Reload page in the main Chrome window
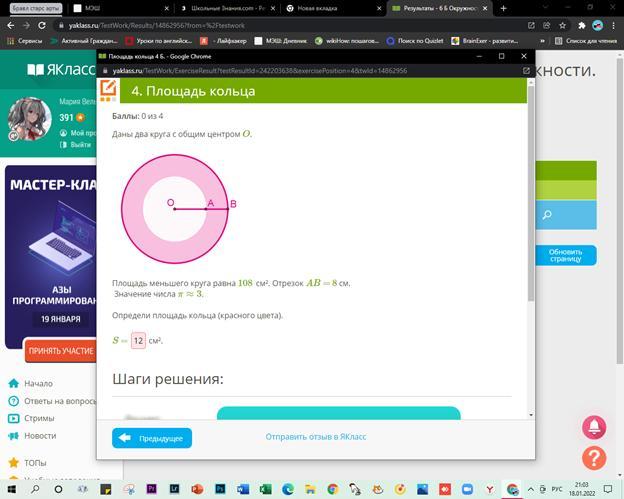The width and height of the screenshot is (624, 499). click(42, 25)
